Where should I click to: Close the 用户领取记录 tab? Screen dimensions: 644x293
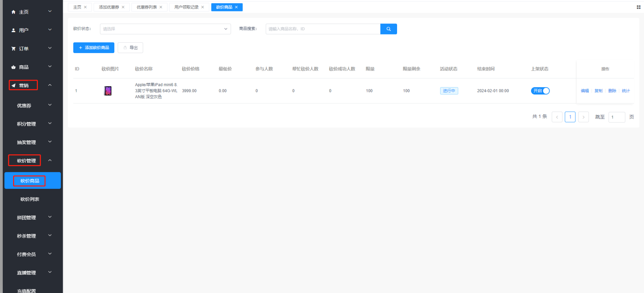tap(202, 7)
